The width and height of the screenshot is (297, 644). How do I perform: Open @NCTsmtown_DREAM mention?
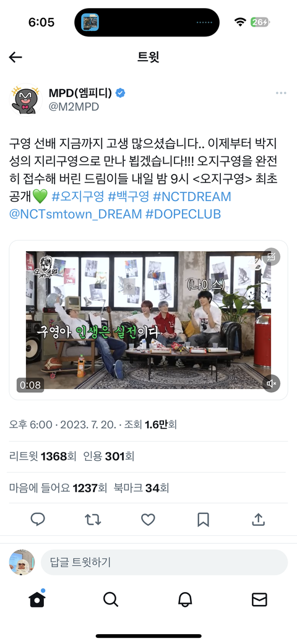pos(75,214)
